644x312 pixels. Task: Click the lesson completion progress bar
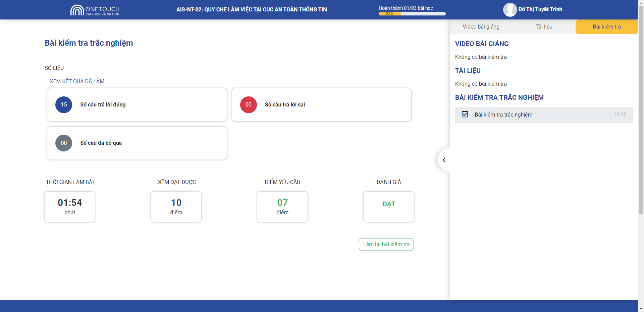pyautogui.click(x=412, y=14)
